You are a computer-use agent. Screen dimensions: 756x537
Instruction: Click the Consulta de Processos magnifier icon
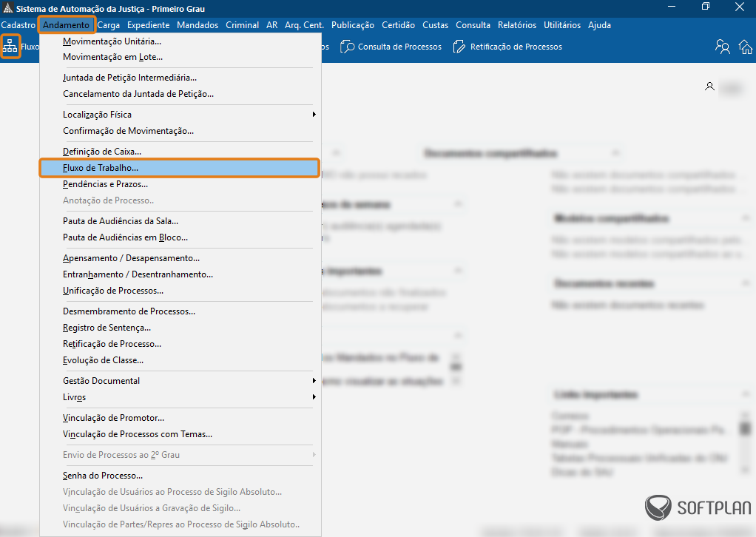[x=347, y=47]
